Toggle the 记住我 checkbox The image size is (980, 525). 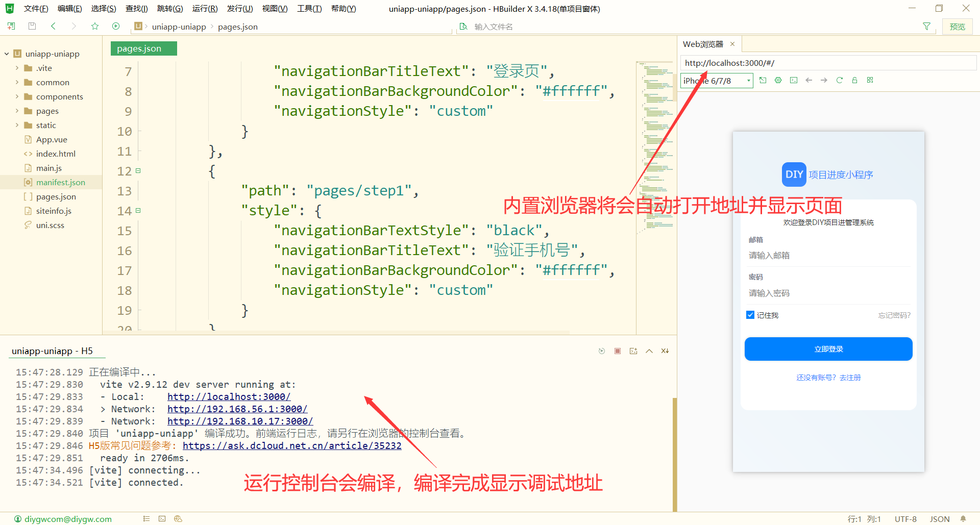click(750, 315)
